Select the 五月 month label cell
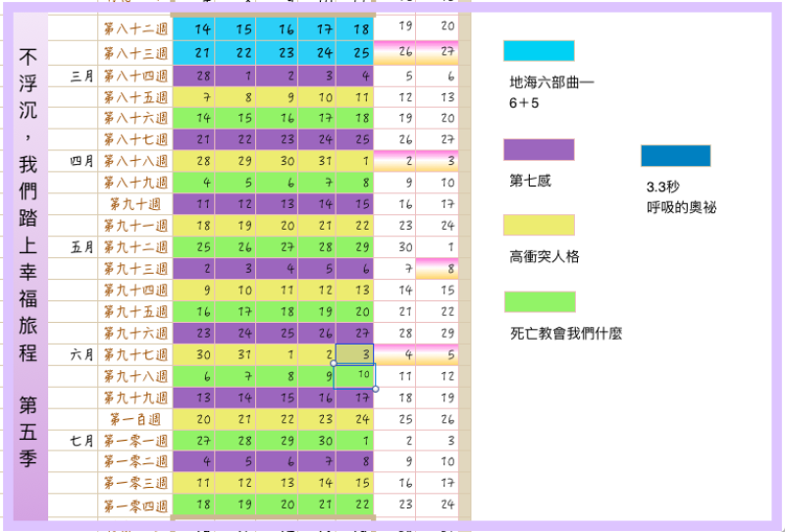The width and height of the screenshot is (785, 532). pyautogui.click(x=73, y=247)
